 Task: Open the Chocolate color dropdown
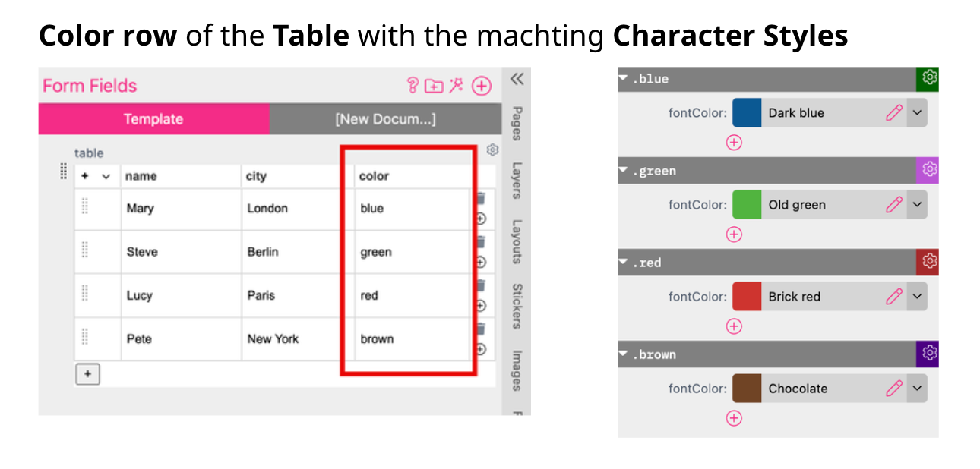[917, 389]
